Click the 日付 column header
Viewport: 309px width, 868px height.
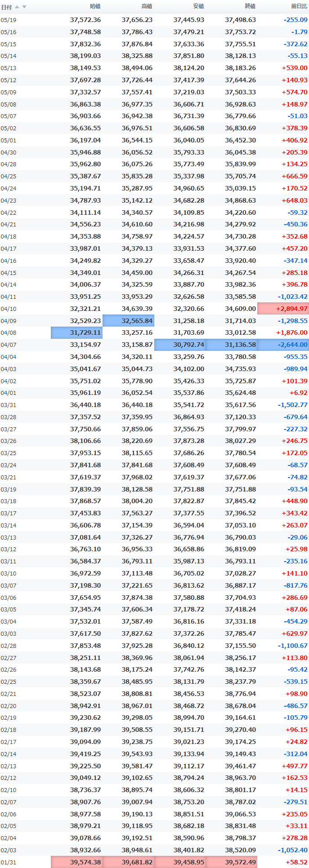(6, 7)
